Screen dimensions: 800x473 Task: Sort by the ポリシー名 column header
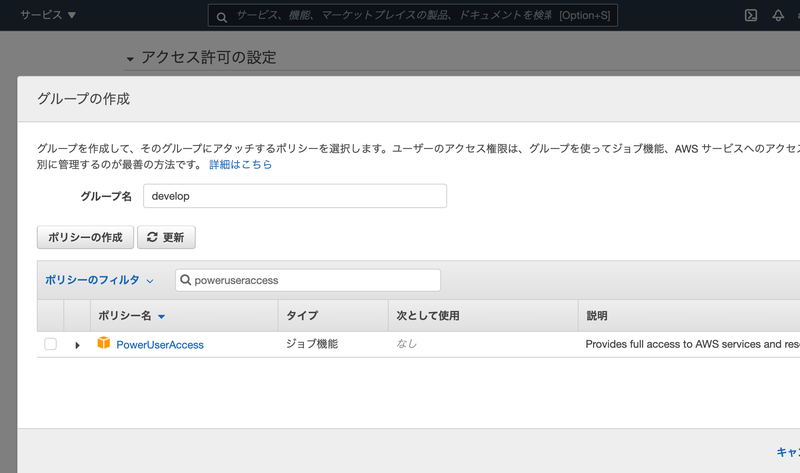tap(132, 316)
